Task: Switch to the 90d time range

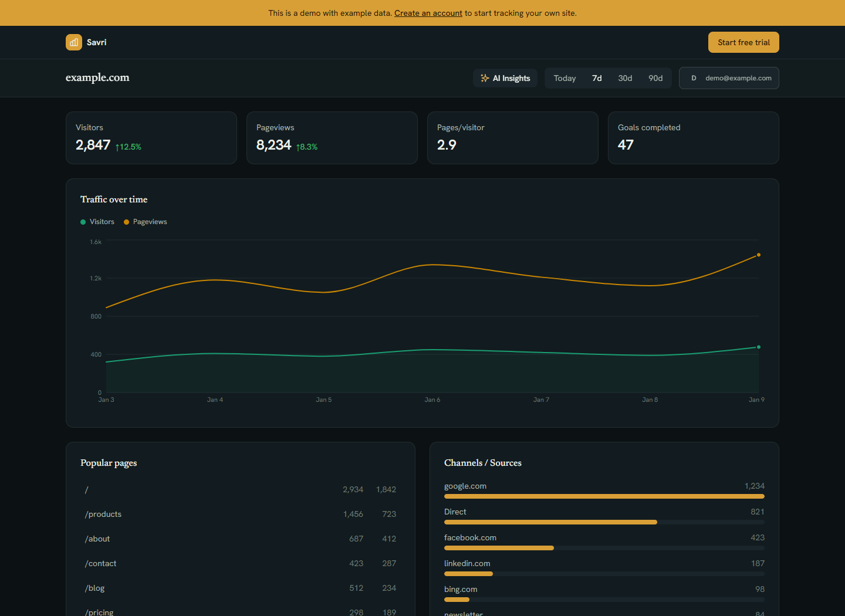Action: tap(655, 78)
